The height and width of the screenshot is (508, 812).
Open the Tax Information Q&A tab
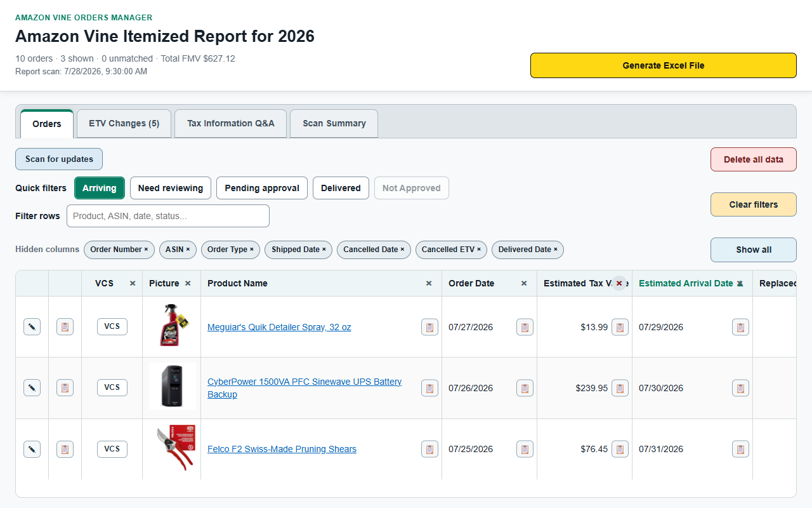click(231, 123)
